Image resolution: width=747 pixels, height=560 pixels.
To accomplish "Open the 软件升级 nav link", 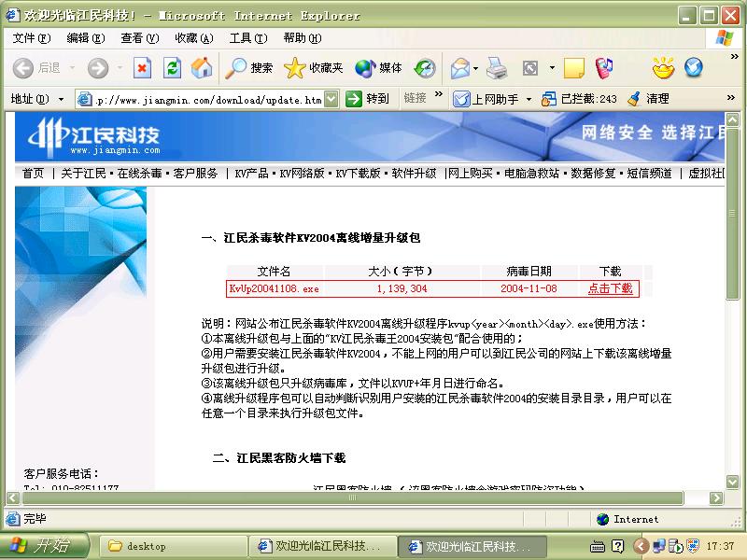I will tap(414, 174).
